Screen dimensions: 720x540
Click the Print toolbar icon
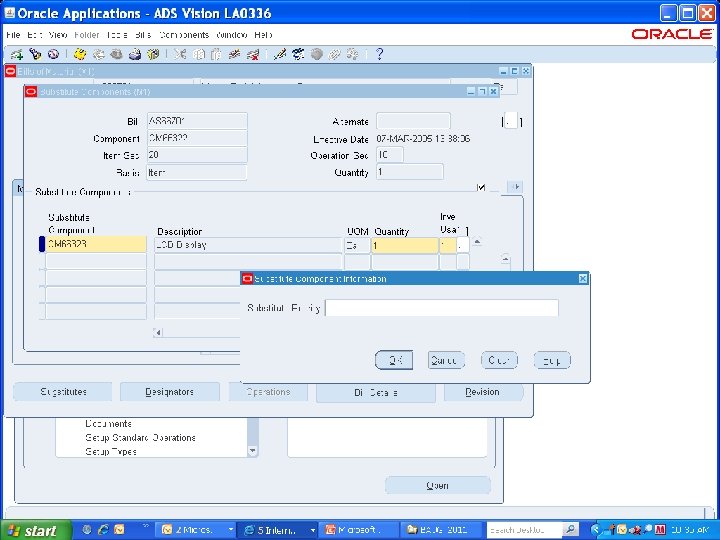pyautogui.click(x=135, y=55)
